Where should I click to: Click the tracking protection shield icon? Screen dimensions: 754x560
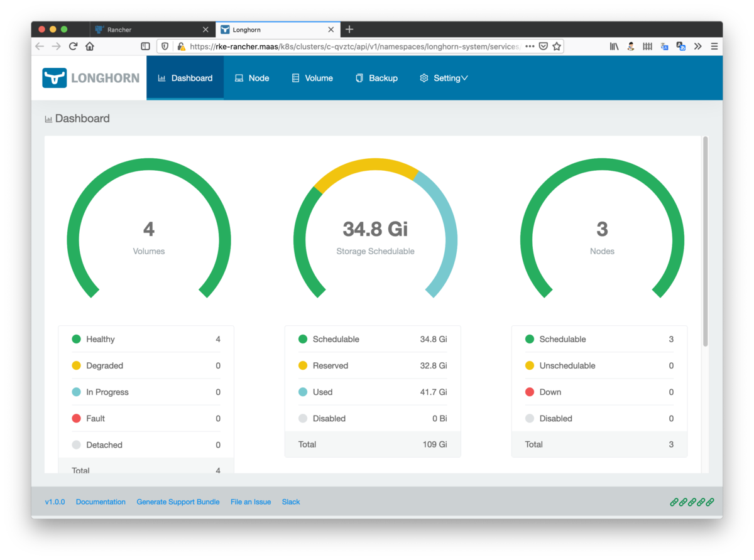tap(165, 46)
